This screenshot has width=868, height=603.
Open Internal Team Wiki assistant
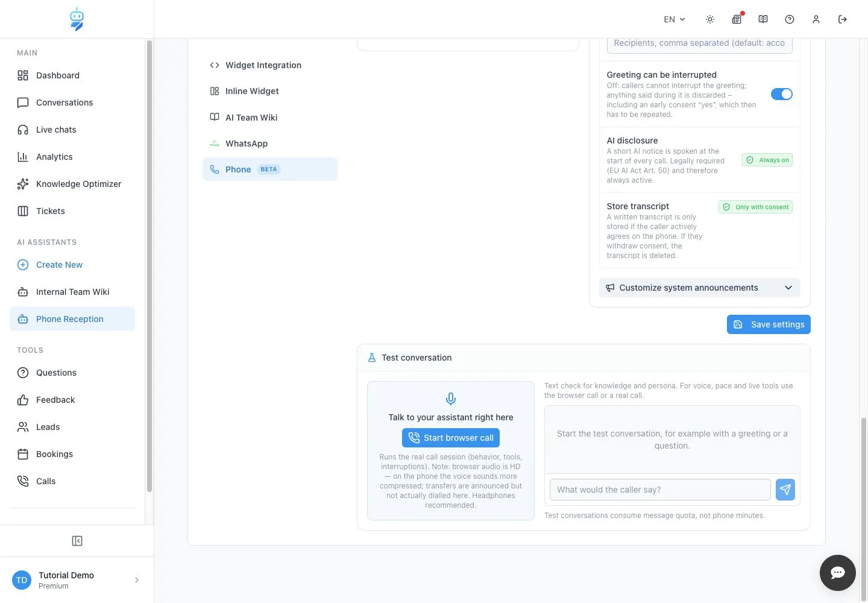point(72,292)
